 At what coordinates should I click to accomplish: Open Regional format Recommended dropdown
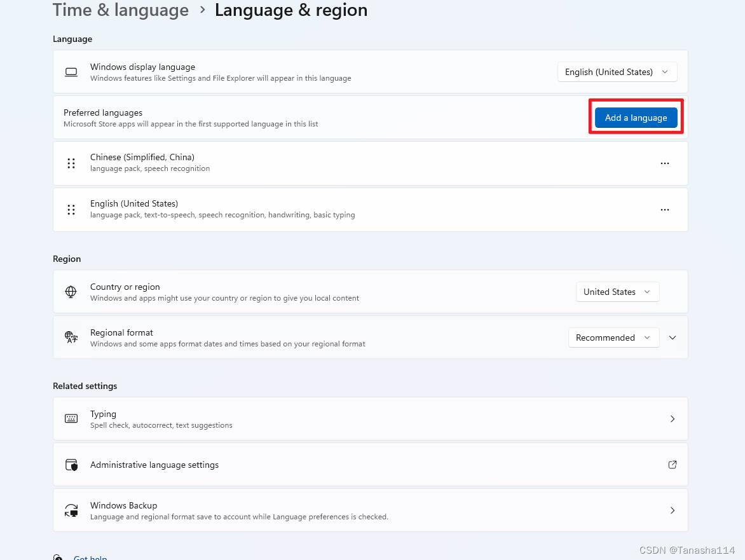coord(613,338)
